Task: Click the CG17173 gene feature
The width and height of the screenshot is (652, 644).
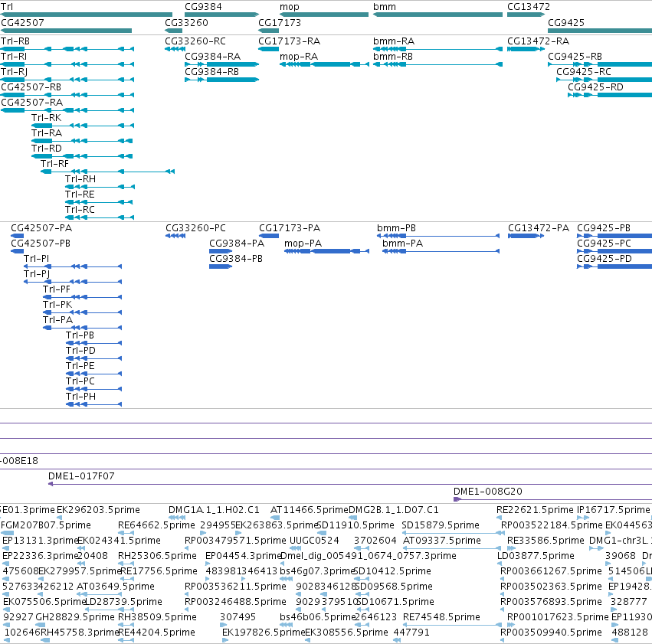Action: coord(268,31)
